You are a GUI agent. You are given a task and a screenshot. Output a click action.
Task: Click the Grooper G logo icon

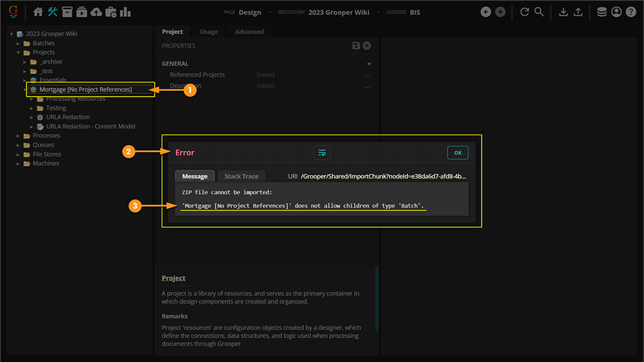13,12
